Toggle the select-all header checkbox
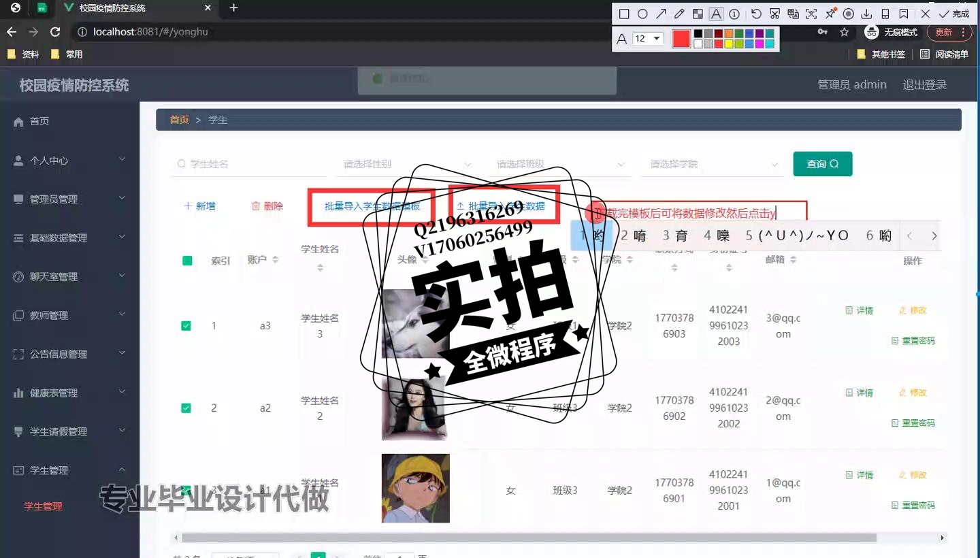 [x=187, y=261]
